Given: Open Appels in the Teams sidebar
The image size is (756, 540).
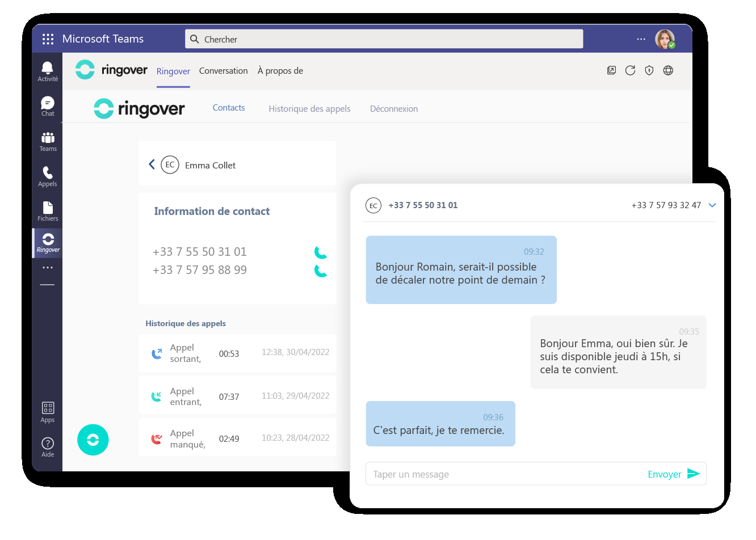Looking at the screenshot, I should [48, 176].
